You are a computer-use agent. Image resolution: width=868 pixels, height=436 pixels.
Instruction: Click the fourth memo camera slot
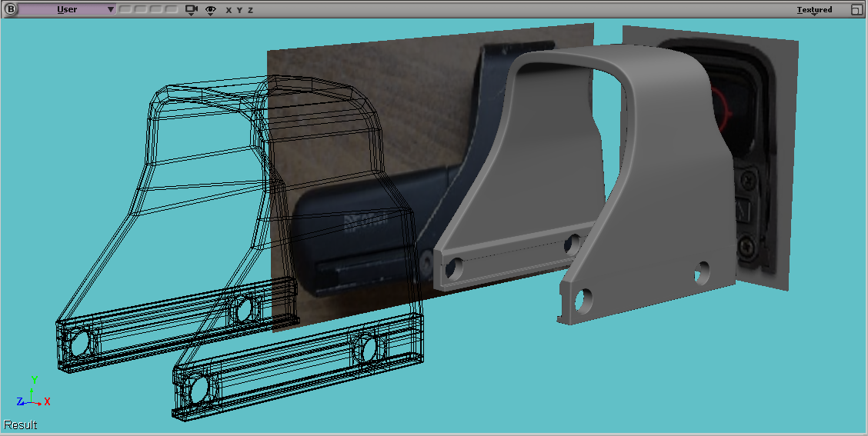[172, 9]
